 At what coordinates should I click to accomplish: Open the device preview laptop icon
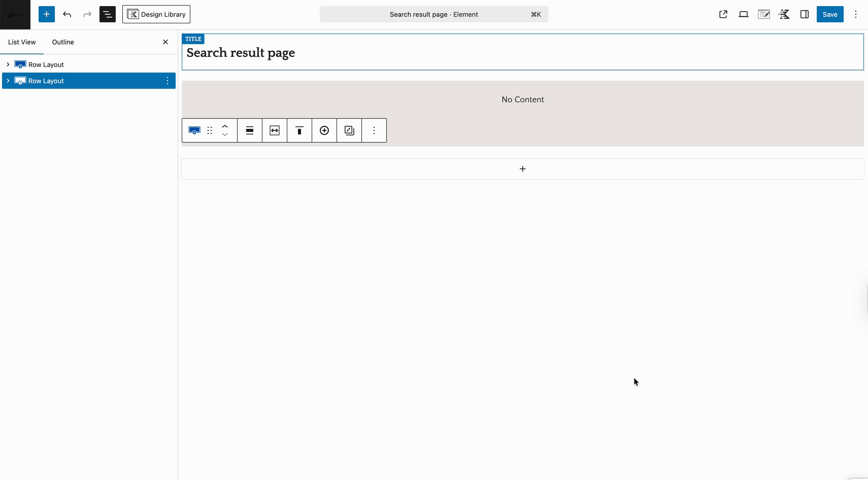pyautogui.click(x=744, y=14)
